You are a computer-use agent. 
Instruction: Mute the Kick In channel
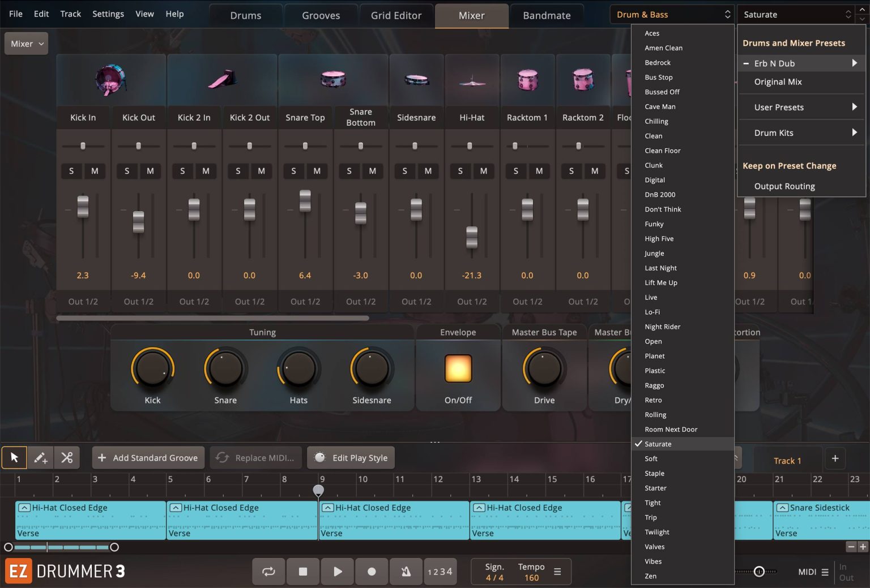pyautogui.click(x=95, y=171)
